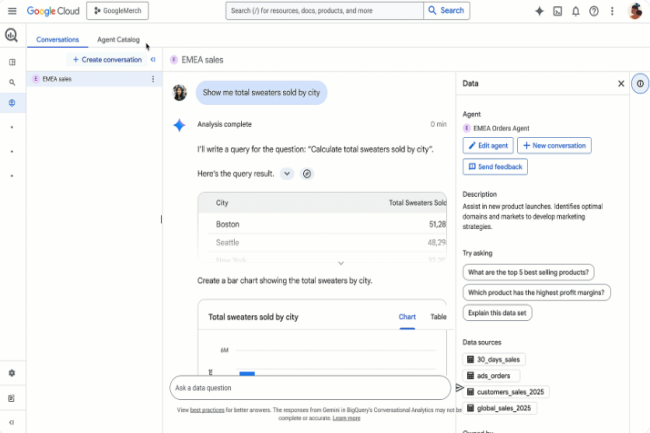Click the info icon beside Data panel
Image resolution: width=650 pixels, height=433 pixels.
tap(640, 84)
